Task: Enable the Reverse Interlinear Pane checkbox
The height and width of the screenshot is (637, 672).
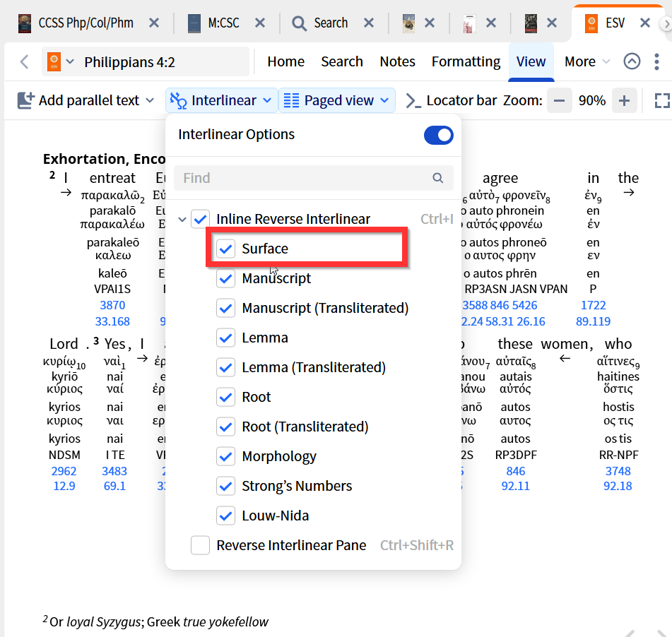Action: [x=200, y=545]
